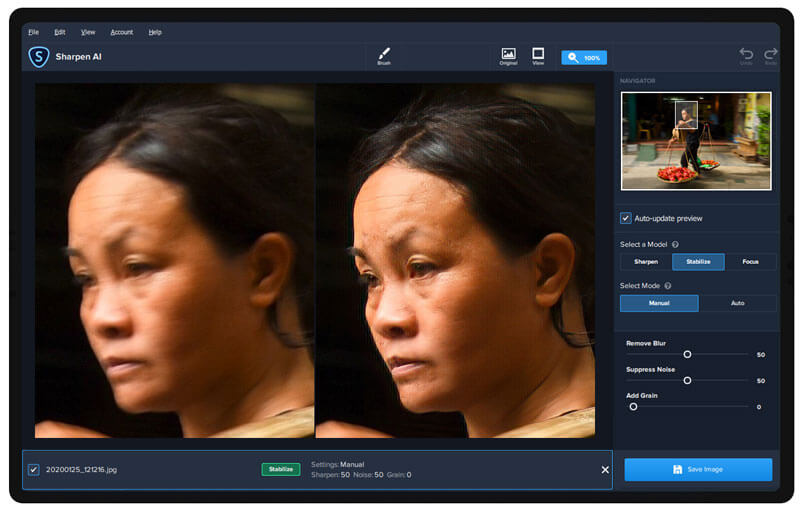
Task: Toggle checkbox for 20200125_121216.jpg
Action: (34, 470)
